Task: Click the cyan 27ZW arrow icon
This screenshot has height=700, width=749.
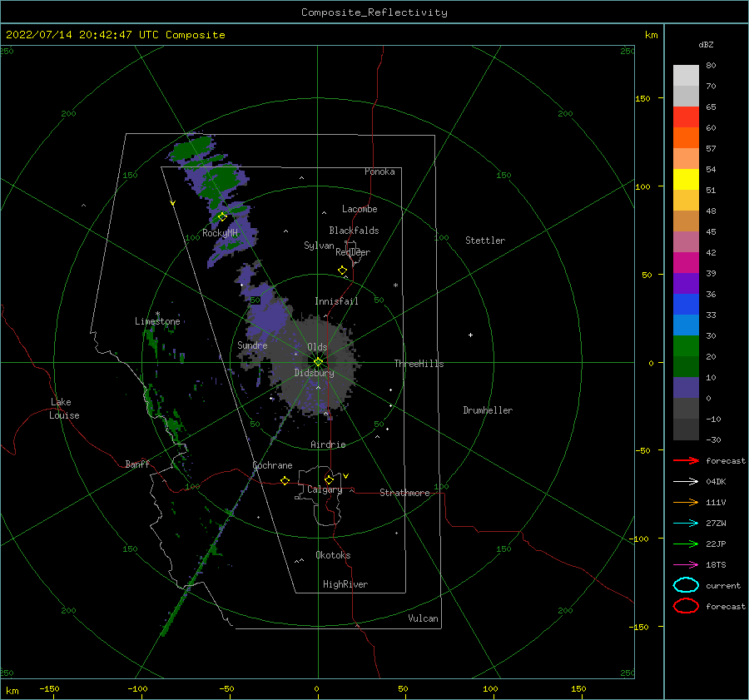Action: (686, 524)
